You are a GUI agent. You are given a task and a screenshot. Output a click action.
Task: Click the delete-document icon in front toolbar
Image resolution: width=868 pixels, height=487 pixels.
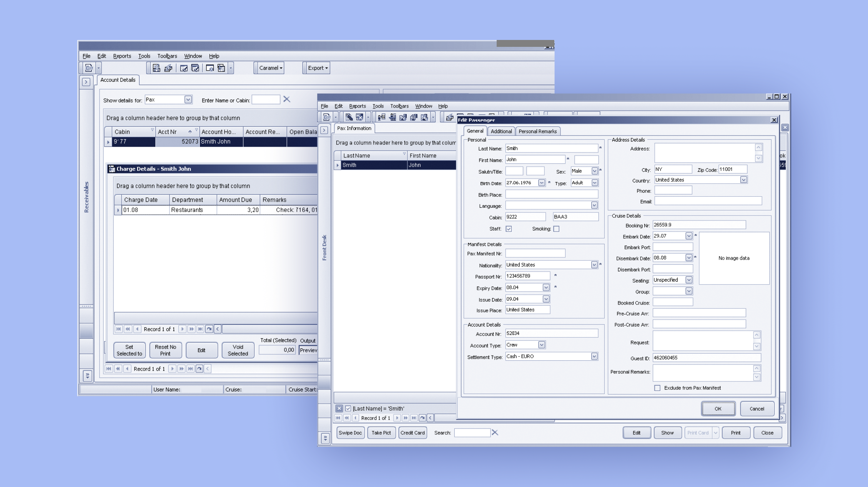(x=359, y=117)
